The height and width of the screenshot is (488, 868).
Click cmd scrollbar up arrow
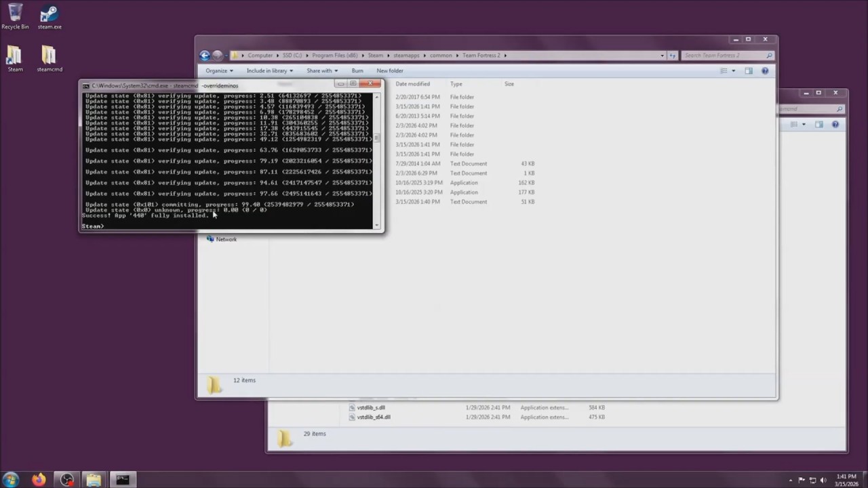[378, 96]
